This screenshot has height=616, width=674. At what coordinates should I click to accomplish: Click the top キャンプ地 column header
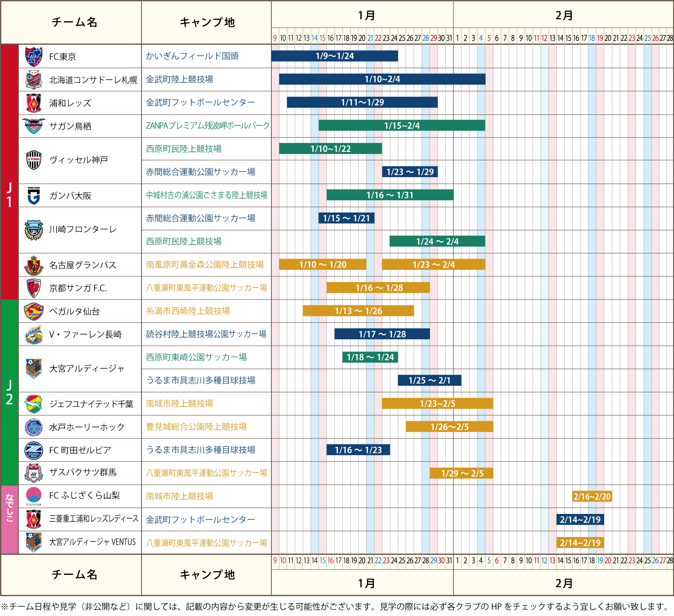207,22
